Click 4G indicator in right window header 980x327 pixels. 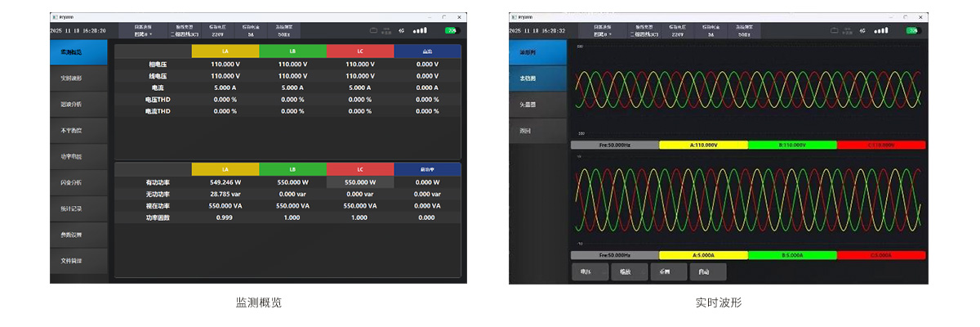(x=862, y=30)
